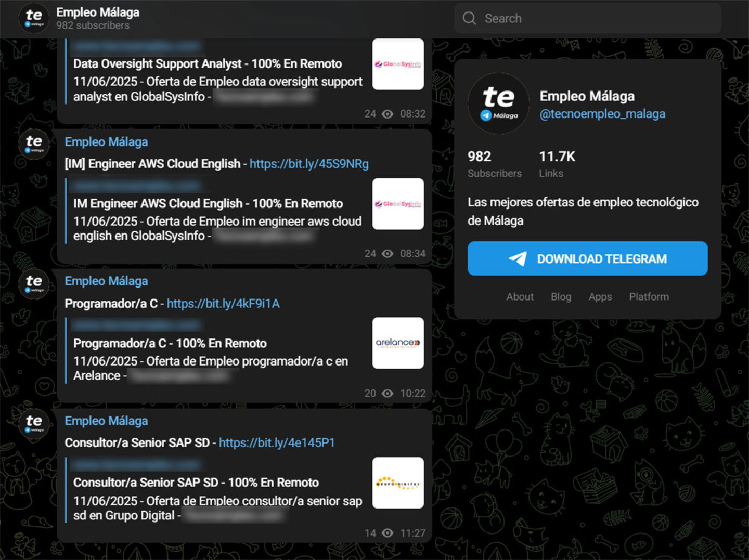Click avatar beside the Engineer AWS Cloud post
The image size is (749, 560).
(x=34, y=144)
